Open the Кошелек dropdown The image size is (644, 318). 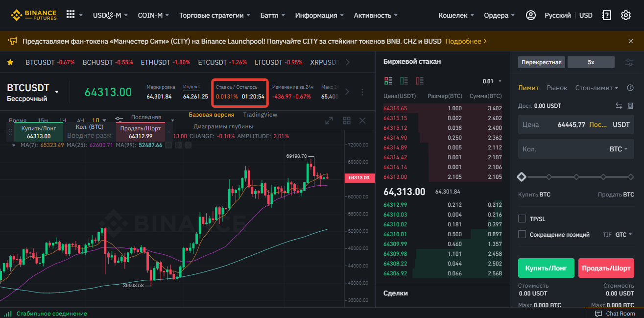tap(456, 15)
